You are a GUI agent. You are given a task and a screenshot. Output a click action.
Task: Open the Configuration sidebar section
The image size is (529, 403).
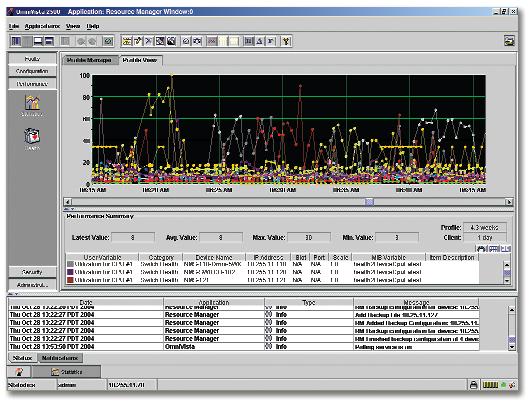click(32, 71)
